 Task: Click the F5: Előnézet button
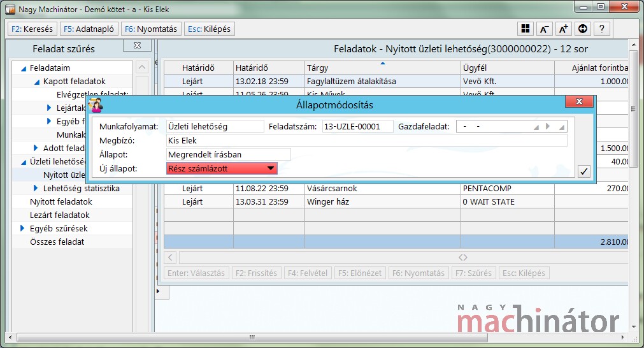pyautogui.click(x=360, y=273)
